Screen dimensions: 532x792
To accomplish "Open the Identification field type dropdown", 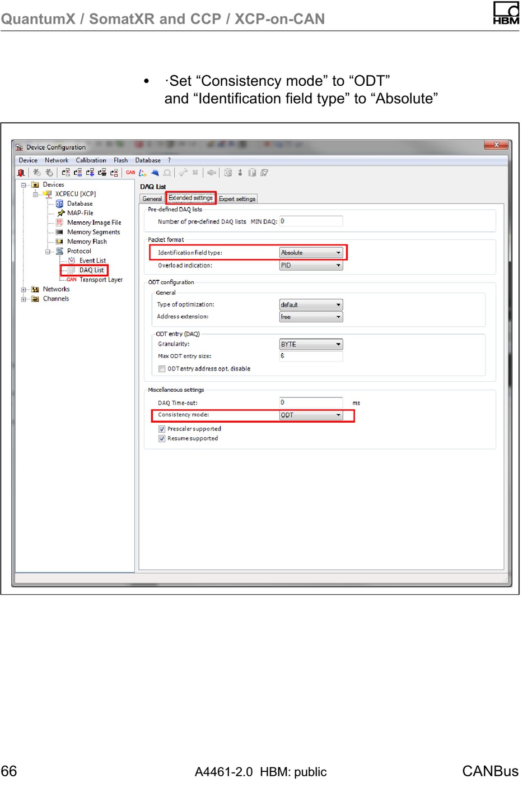I will coord(311,253).
